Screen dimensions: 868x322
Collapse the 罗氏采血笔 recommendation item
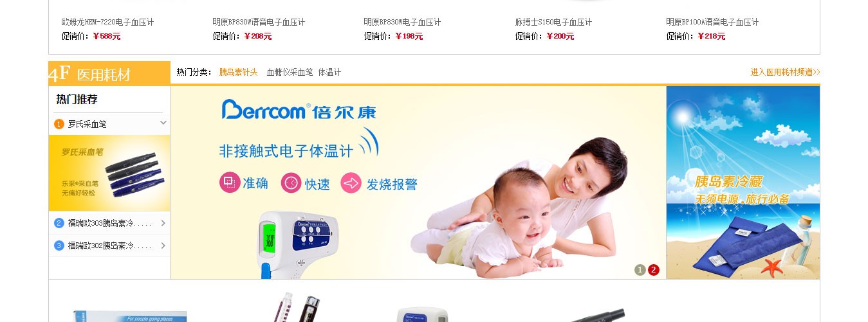[163, 123]
